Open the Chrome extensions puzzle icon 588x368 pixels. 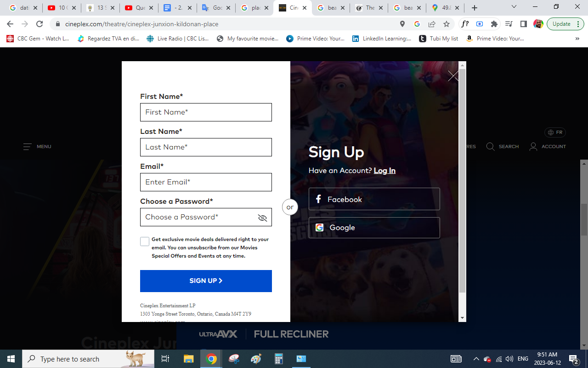(x=494, y=24)
